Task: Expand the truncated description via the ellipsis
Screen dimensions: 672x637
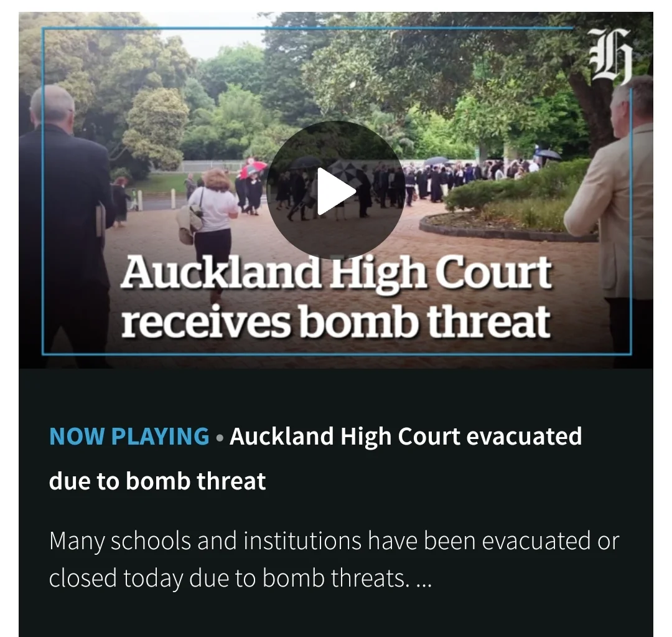Action: tap(424, 579)
